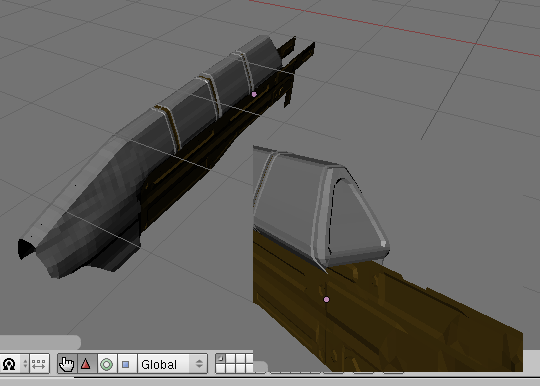The image size is (540, 386).
Task: Switch to fourth layer in top row
Action: click(x=249, y=359)
